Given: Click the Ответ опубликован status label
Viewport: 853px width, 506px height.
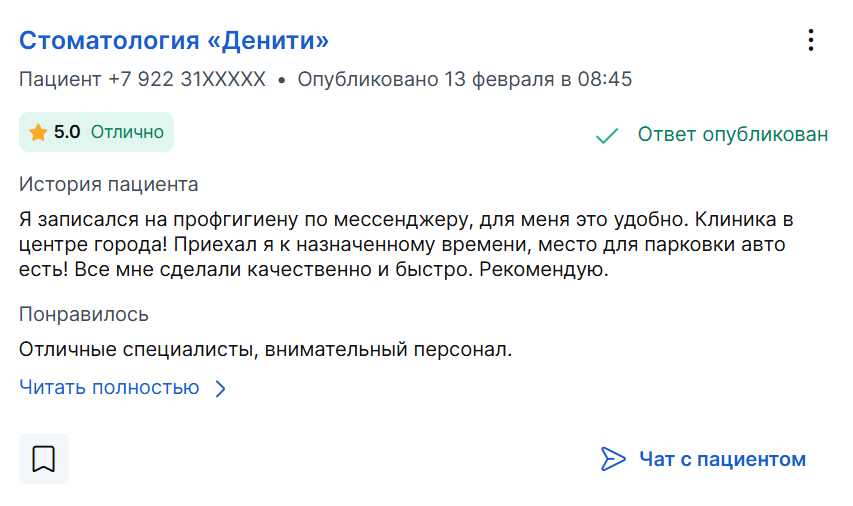Looking at the screenshot, I should pos(733,134).
